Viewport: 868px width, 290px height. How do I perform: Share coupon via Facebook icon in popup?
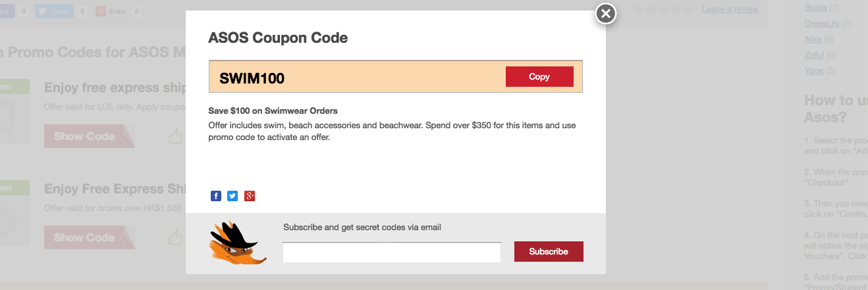tap(216, 196)
